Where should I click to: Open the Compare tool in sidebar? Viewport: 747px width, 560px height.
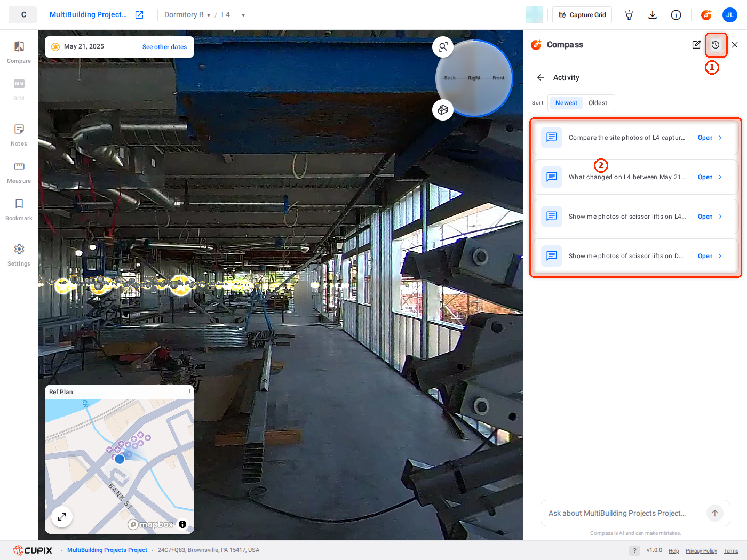[x=19, y=52]
